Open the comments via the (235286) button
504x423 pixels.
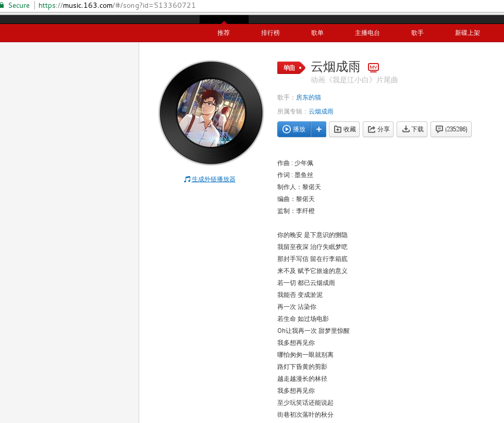pos(451,129)
